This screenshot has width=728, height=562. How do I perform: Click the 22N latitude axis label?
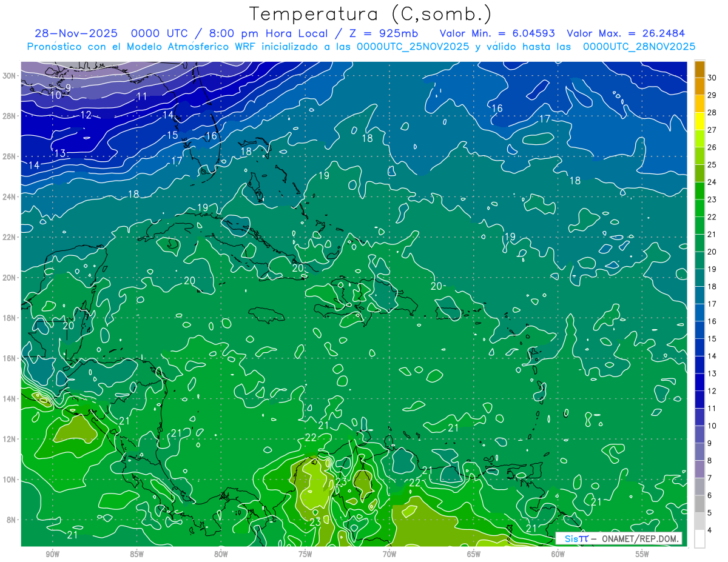(x=10, y=237)
